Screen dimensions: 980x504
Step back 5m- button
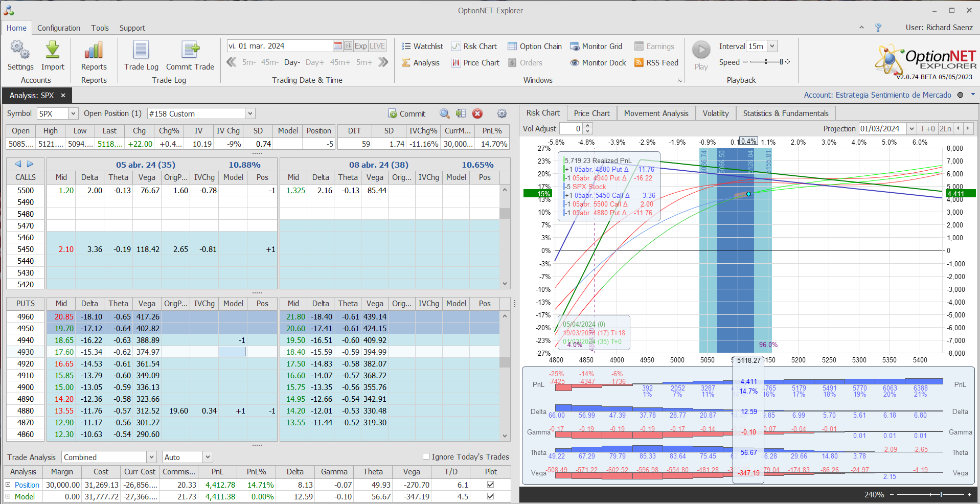(x=249, y=62)
